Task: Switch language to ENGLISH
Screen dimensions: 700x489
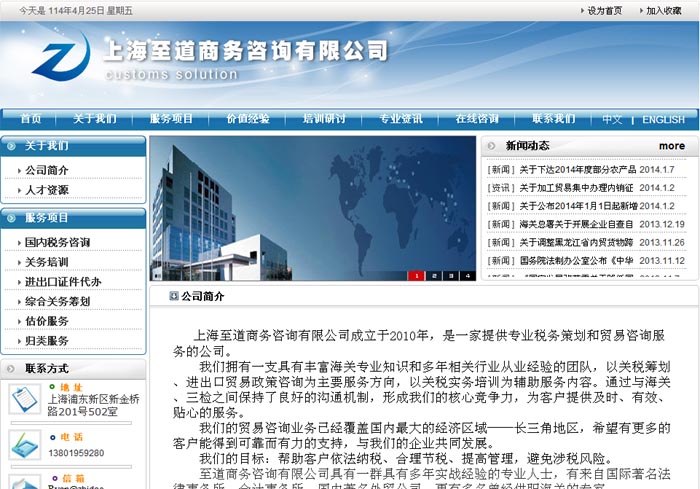Action: tap(663, 120)
